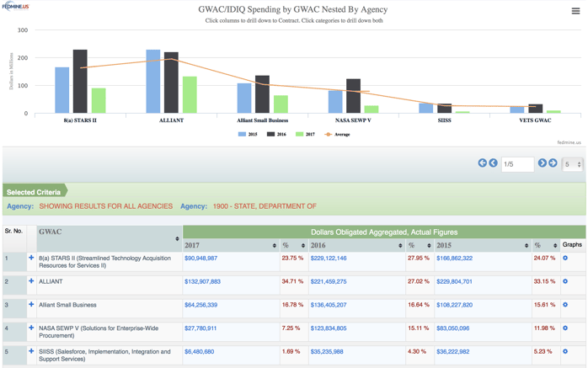Image resolution: width=588 pixels, height=368 pixels.
Task: Drill into ALLIANT chart category label
Action: click(171, 120)
